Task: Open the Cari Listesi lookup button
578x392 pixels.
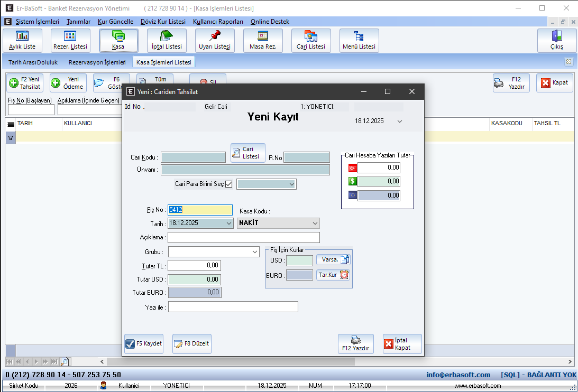Action: click(x=247, y=153)
